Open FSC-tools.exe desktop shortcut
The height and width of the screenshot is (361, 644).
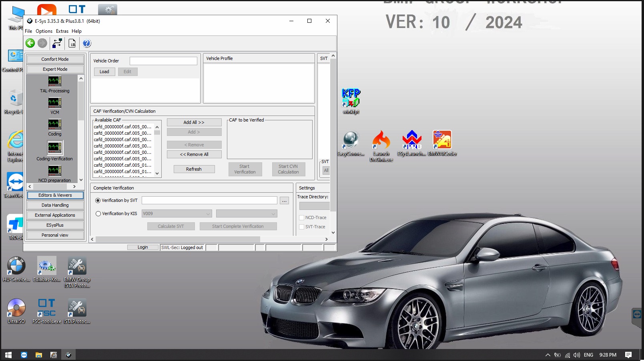pyautogui.click(x=47, y=311)
